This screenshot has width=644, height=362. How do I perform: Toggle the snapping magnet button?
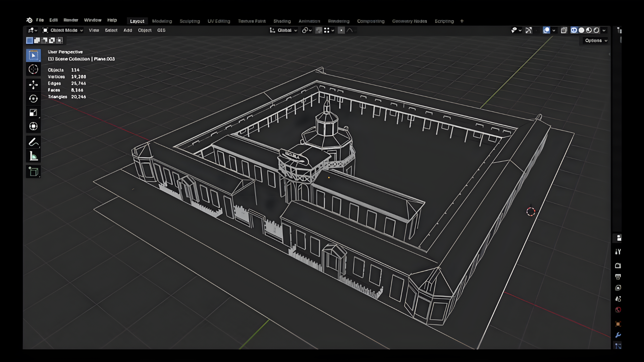point(319,31)
